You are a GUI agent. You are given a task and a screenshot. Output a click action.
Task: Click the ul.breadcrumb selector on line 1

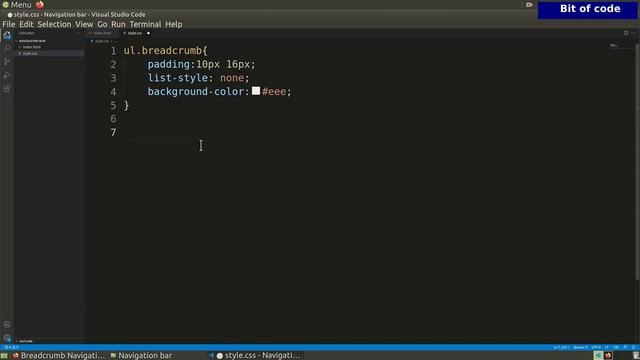point(162,51)
